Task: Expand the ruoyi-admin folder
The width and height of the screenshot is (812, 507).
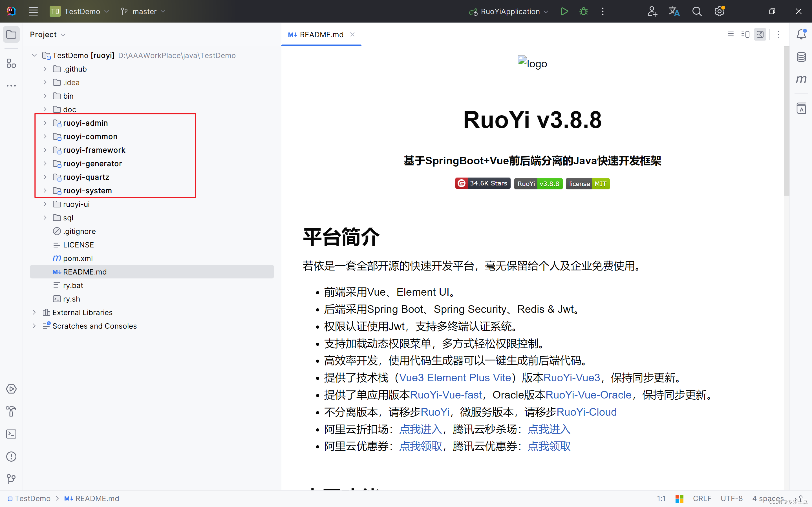Action: tap(45, 123)
